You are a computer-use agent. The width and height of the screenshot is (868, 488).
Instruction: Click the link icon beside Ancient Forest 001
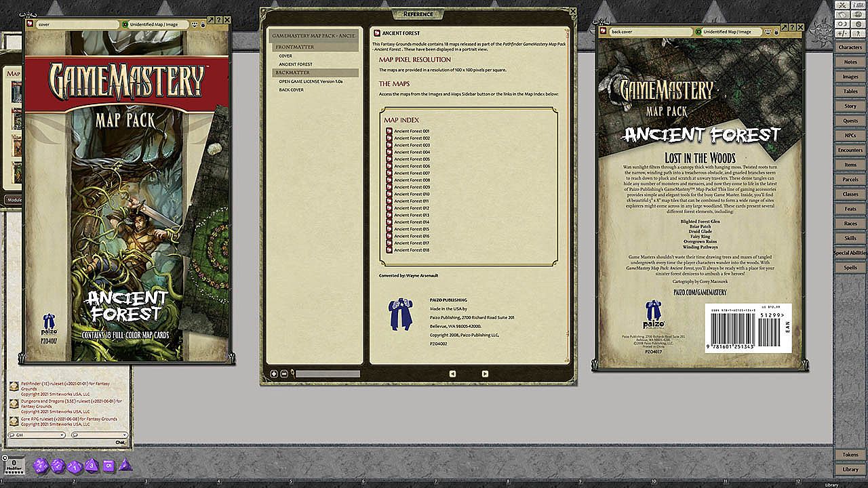pos(389,131)
